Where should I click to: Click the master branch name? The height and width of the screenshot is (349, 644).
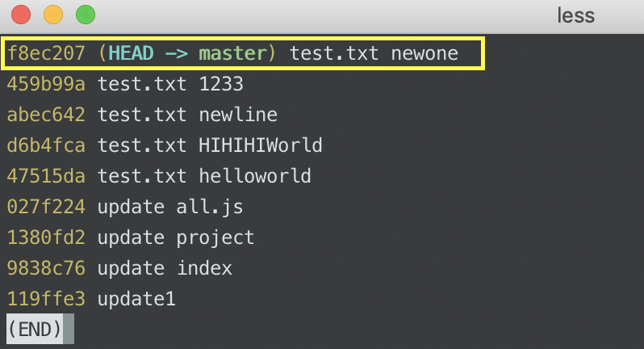(233, 53)
